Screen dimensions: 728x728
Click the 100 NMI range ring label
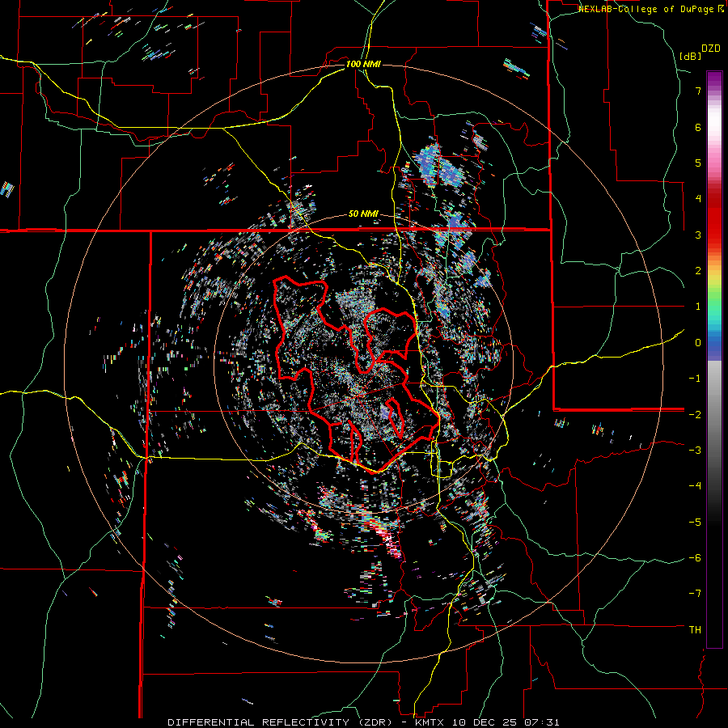click(x=363, y=64)
